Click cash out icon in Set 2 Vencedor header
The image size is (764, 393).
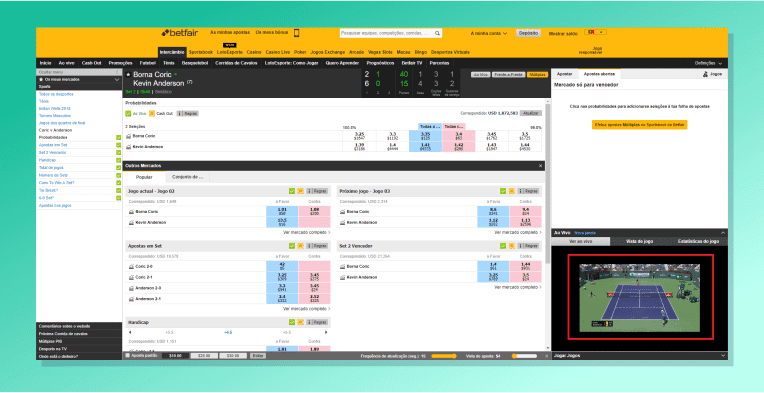[512, 246]
